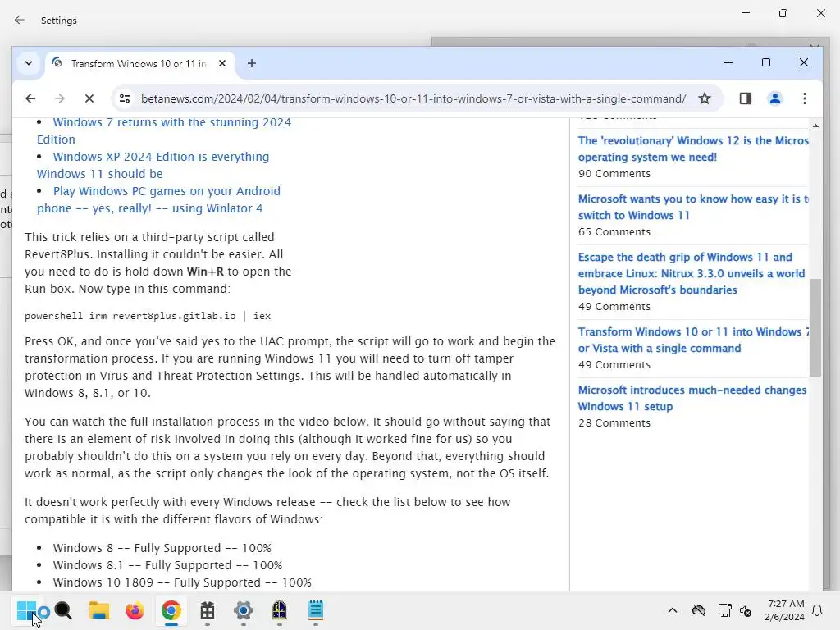Image resolution: width=840 pixels, height=630 pixels.
Task: Click bold 'Win+R' text in article
Action: 205,272
